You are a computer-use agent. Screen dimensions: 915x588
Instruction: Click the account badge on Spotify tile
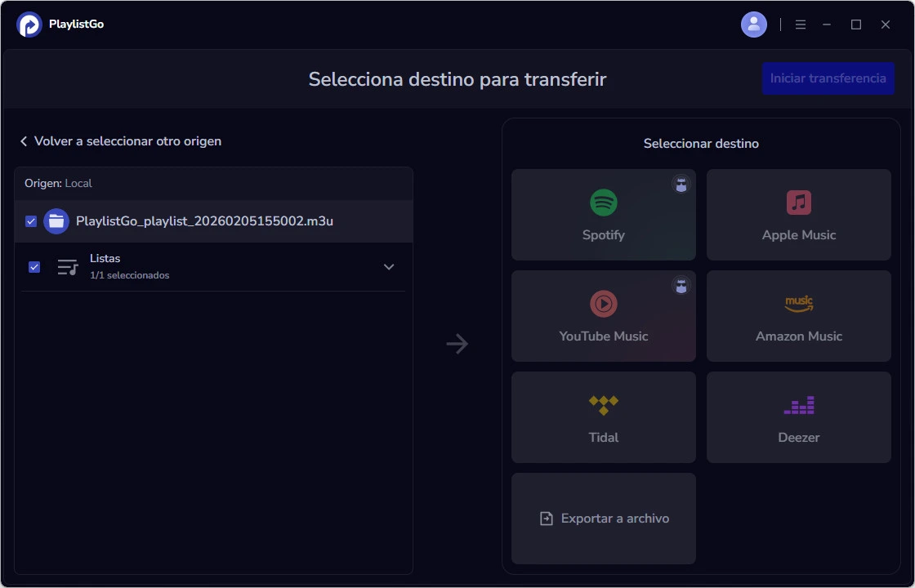[x=681, y=185]
